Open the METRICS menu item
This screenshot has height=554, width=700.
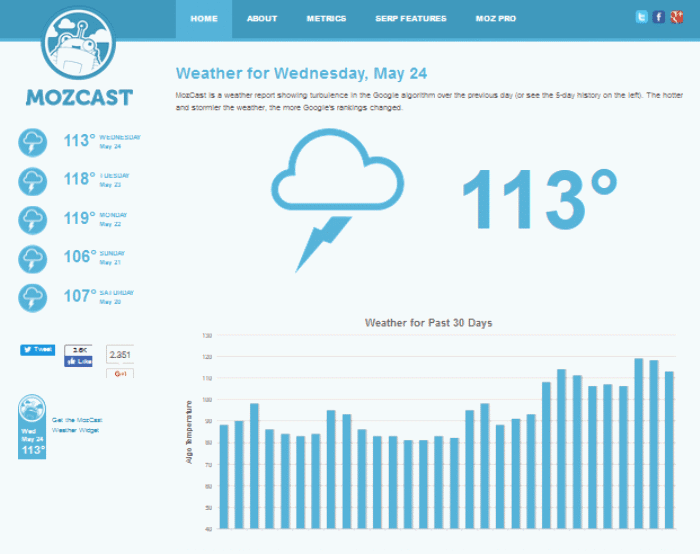[x=326, y=19]
